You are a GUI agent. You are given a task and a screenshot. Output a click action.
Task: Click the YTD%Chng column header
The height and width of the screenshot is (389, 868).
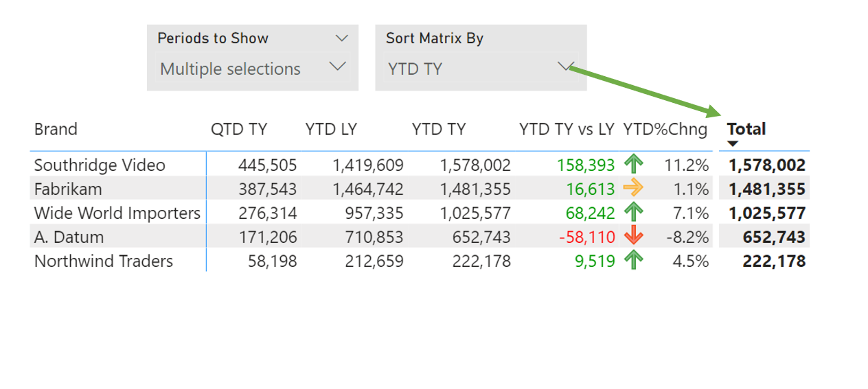coord(665,129)
